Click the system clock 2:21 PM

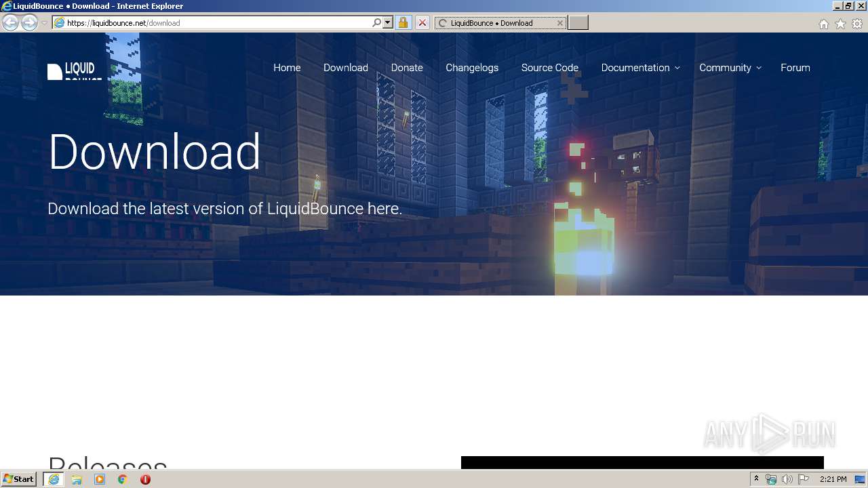pyautogui.click(x=833, y=479)
